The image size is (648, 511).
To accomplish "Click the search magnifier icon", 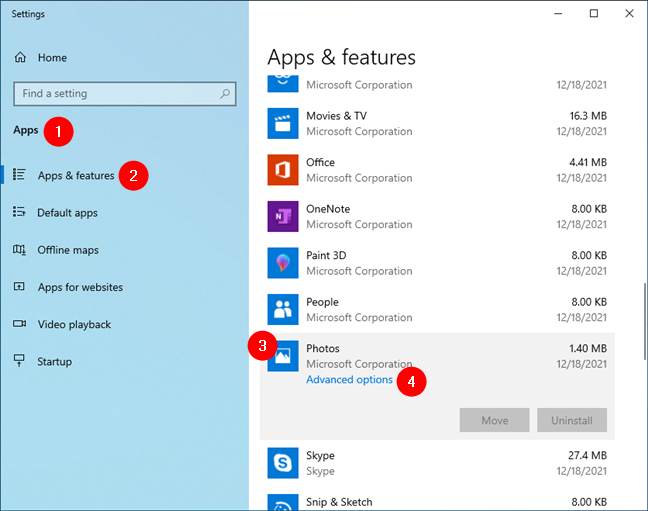I will 225,94.
